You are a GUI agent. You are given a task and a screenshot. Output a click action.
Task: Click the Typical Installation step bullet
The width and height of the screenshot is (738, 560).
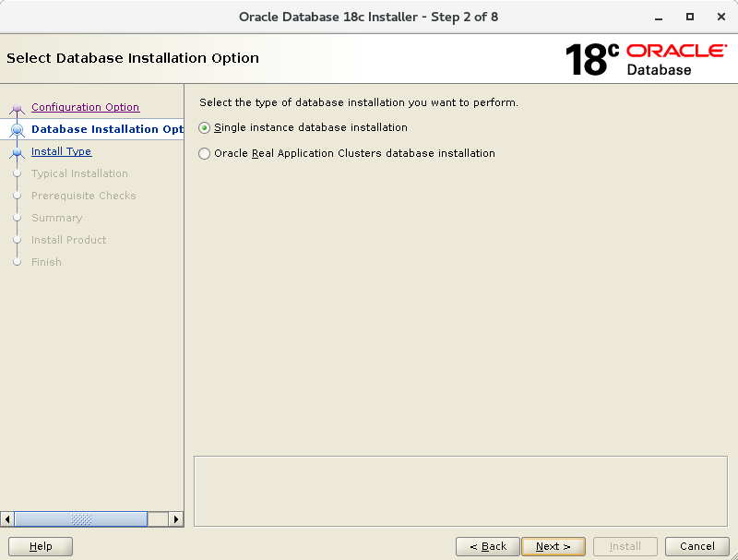coord(17,173)
